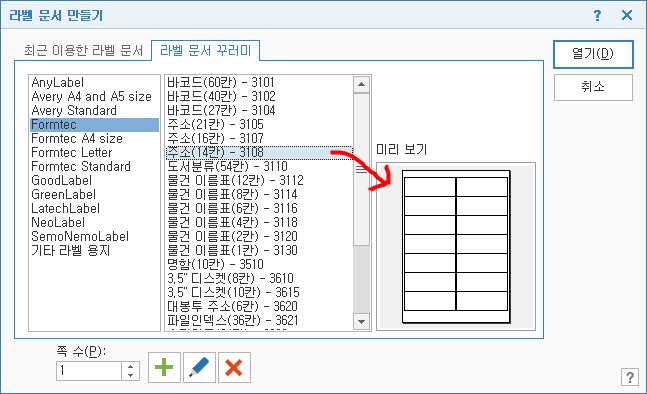Viewport: 647px width, 394px height.
Task: Select 3.5" 디스켓(8칸) - 3610 label
Action: click(259, 279)
